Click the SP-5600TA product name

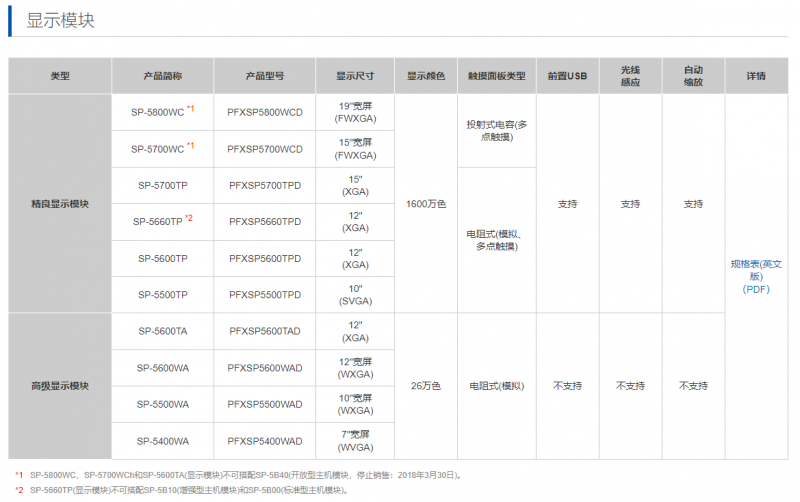pos(163,331)
